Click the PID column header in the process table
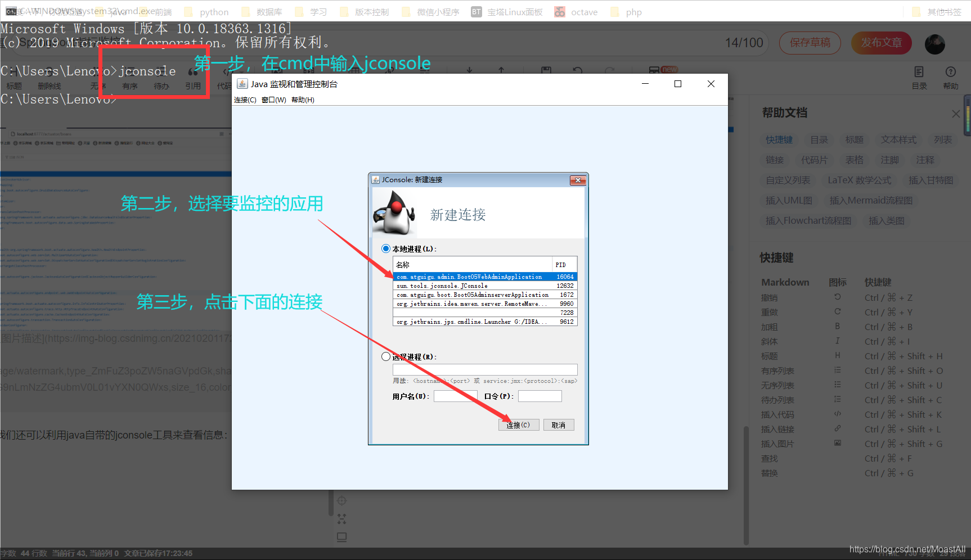 [x=565, y=265]
